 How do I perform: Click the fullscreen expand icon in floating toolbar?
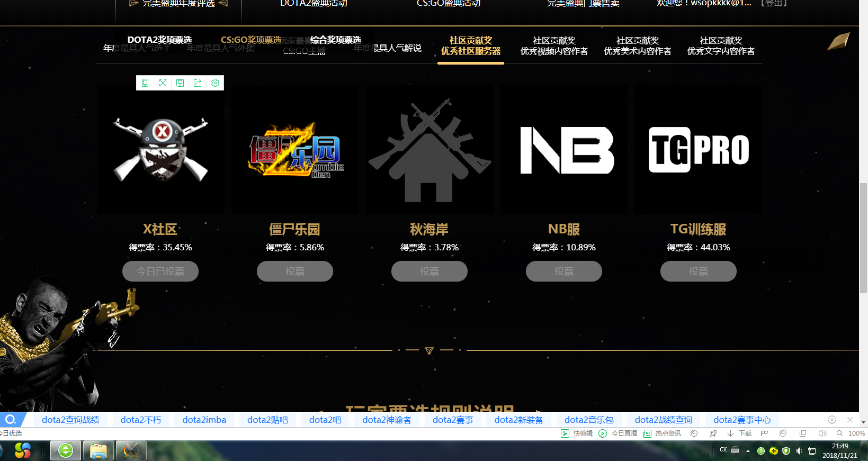coord(163,83)
